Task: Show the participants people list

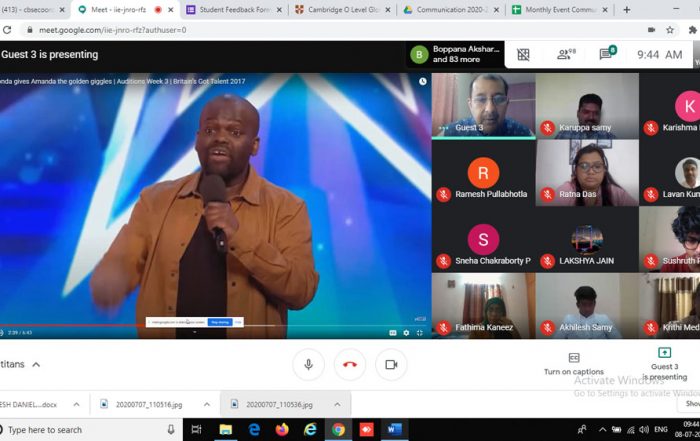Action: click(566, 54)
